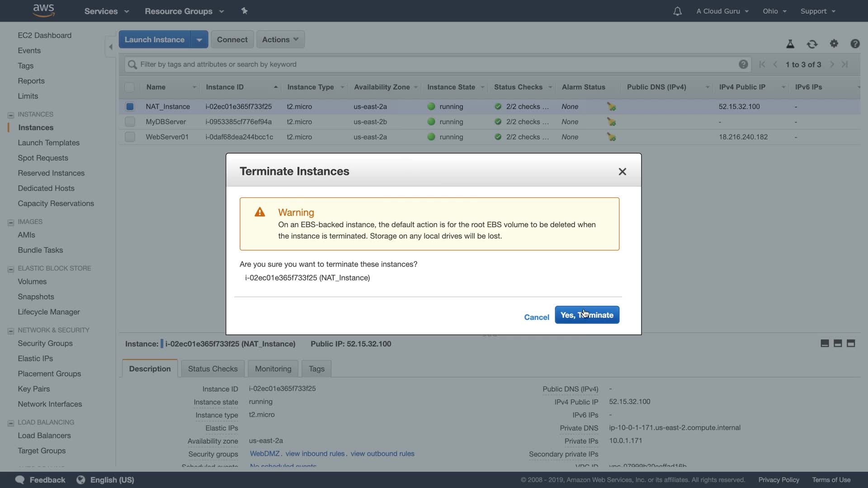868x488 pixels.
Task: Click Cancel in the terminate dialog
Action: pyautogui.click(x=536, y=317)
